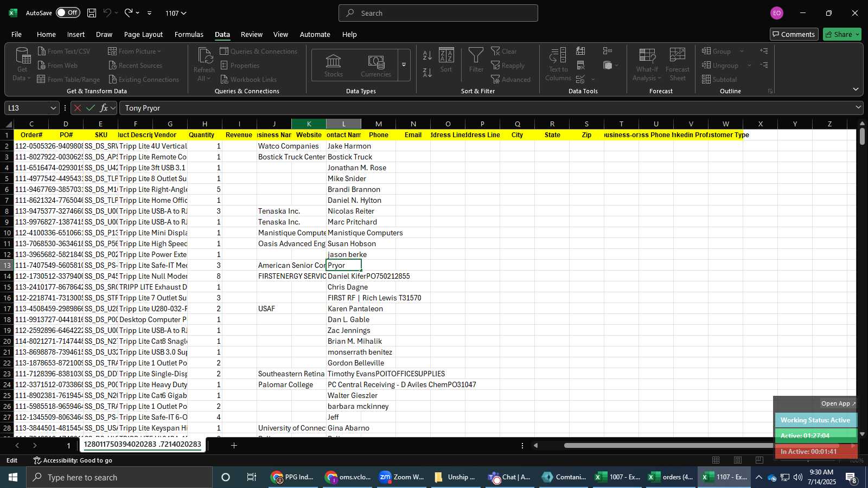Select sheet tab 128011750394020283
The image size is (868, 488).
point(143,445)
